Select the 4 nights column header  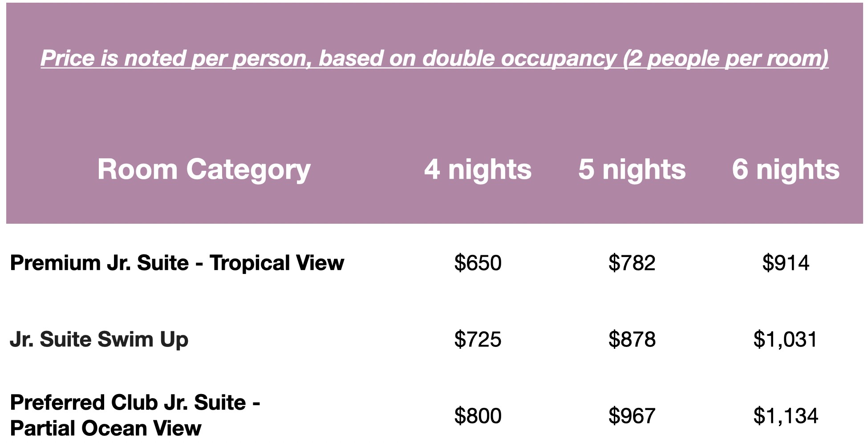[x=478, y=169]
